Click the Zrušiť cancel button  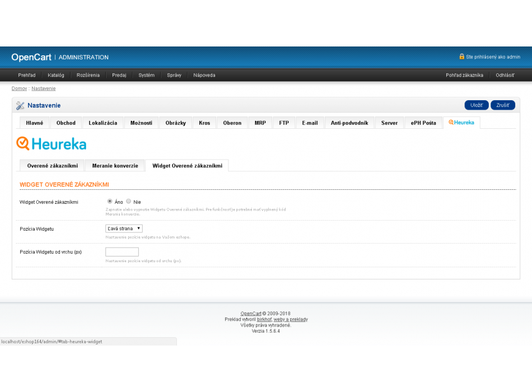(x=503, y=105)
